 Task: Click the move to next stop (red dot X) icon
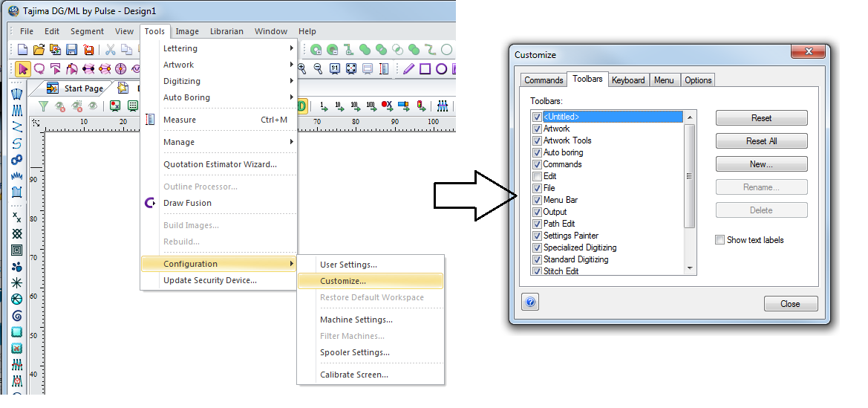pyautogui.click(x=387, y=106)
